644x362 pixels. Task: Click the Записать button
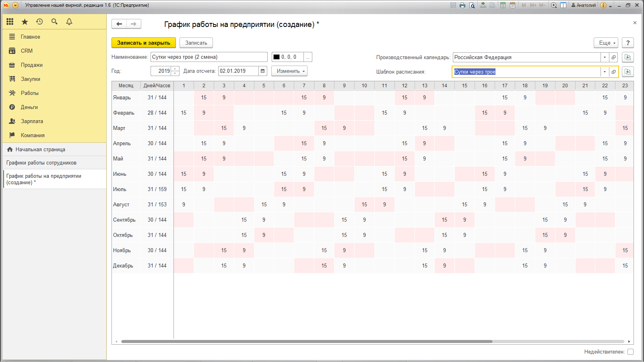(196, 43)
